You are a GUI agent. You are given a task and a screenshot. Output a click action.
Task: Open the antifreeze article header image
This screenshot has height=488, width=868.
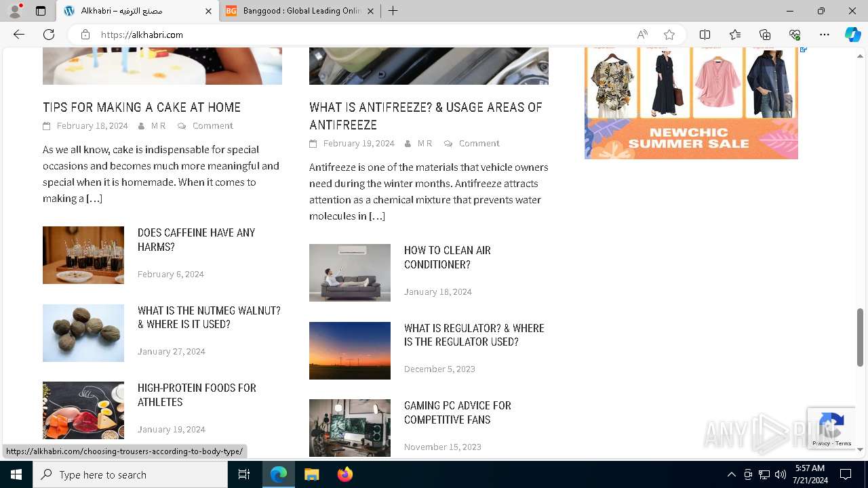pyautogui.click(x=429, y=66)
